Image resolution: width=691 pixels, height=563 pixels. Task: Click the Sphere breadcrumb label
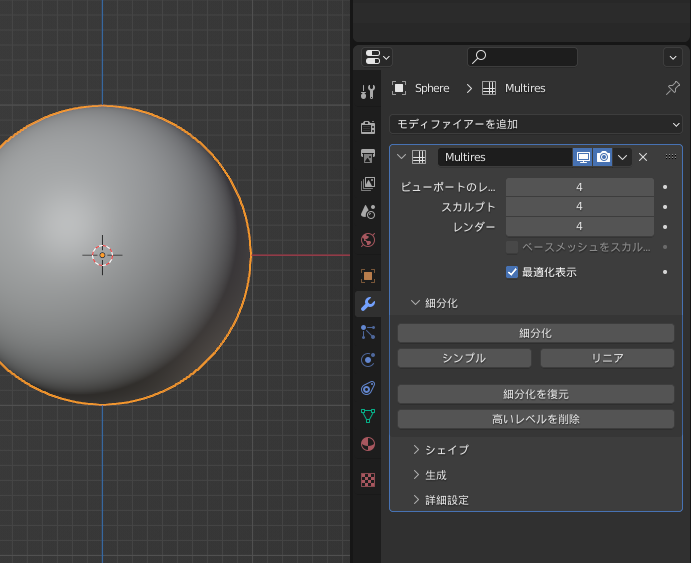pos(432,88)
